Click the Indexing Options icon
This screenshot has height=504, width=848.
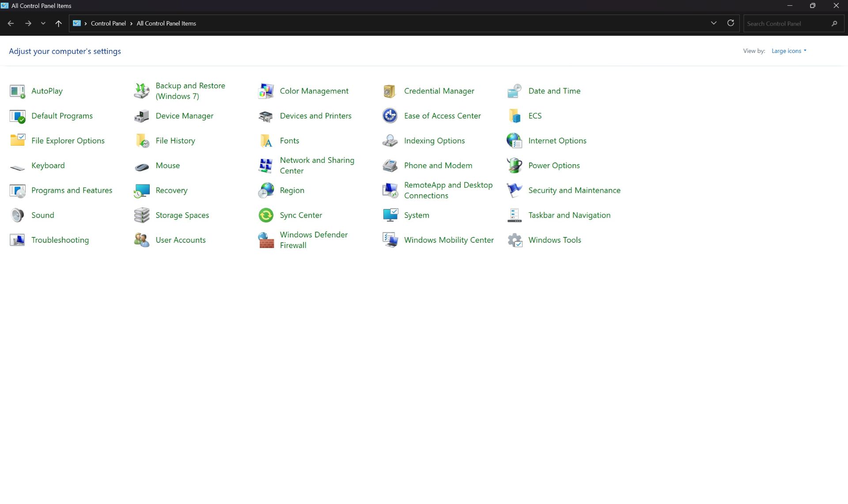[x=390, y=141]
